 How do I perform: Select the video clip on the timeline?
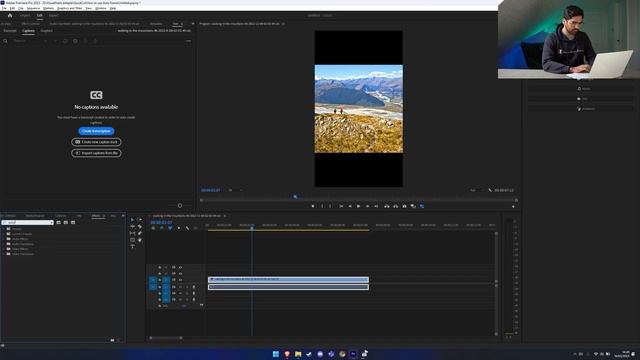(x=288, y=280)
